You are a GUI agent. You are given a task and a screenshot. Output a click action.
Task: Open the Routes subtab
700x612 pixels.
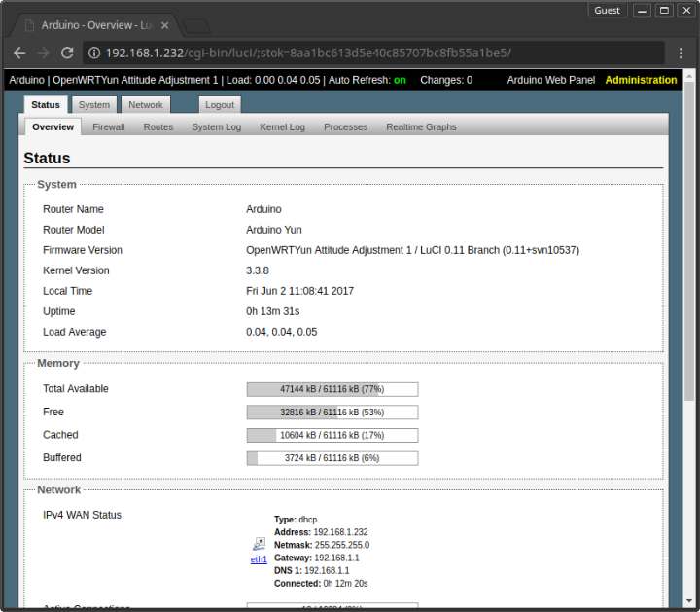(x=158, y=126)
